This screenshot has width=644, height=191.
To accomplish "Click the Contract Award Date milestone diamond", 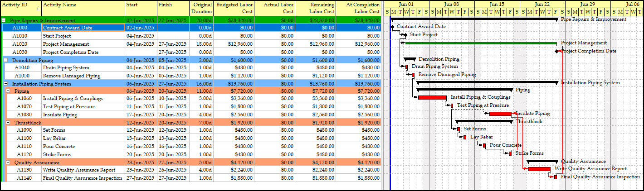I will coord(393,27).
